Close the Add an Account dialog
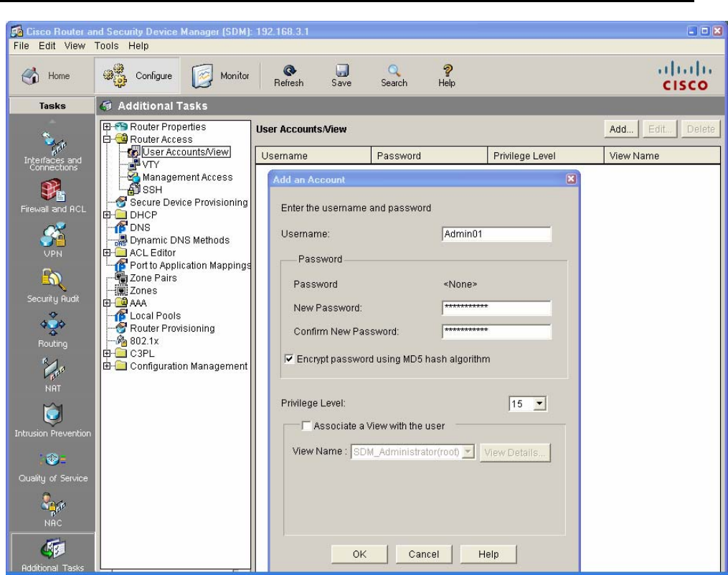 click(571, 179)
